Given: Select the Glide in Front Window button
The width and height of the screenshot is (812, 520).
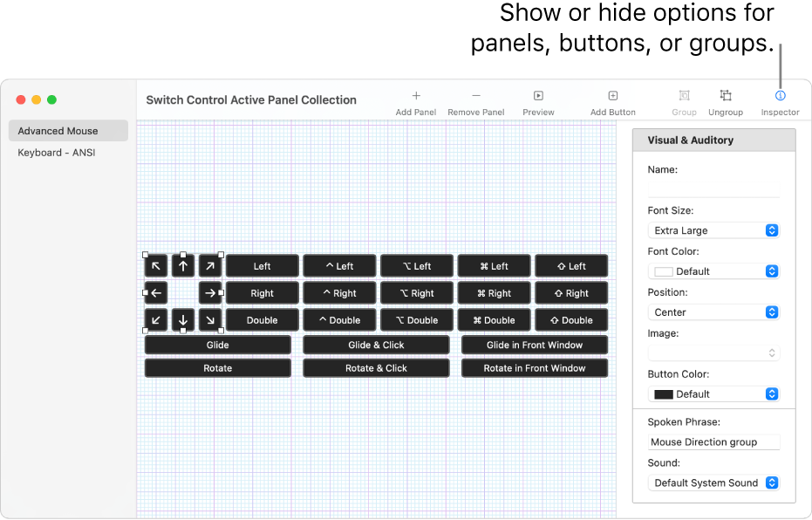Looking at the screenshot, I should pyautogui.click(x=535, y=345).
